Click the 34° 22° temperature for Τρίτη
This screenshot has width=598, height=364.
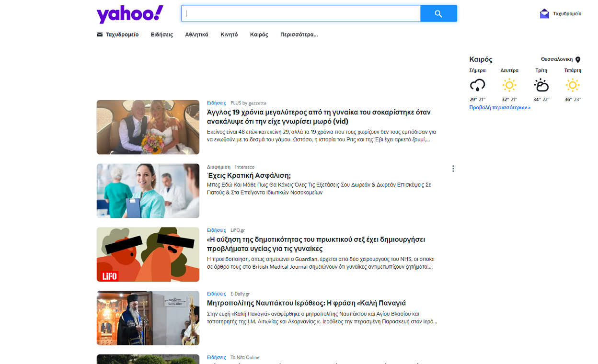[541, 100]
